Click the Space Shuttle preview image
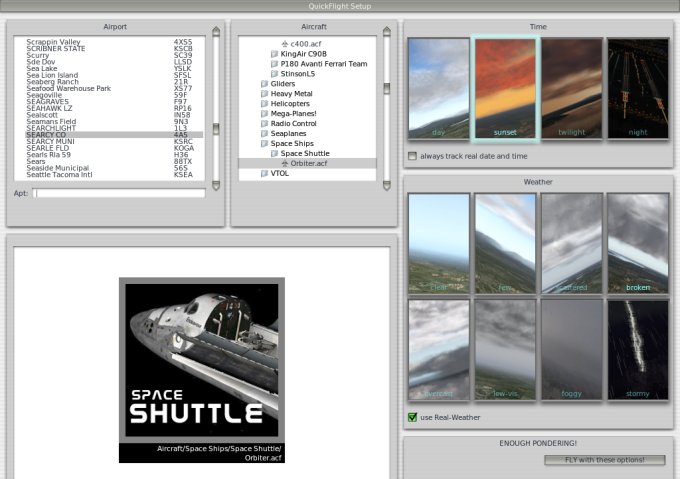This screenshot has height=479, width=680. [201, 358]
